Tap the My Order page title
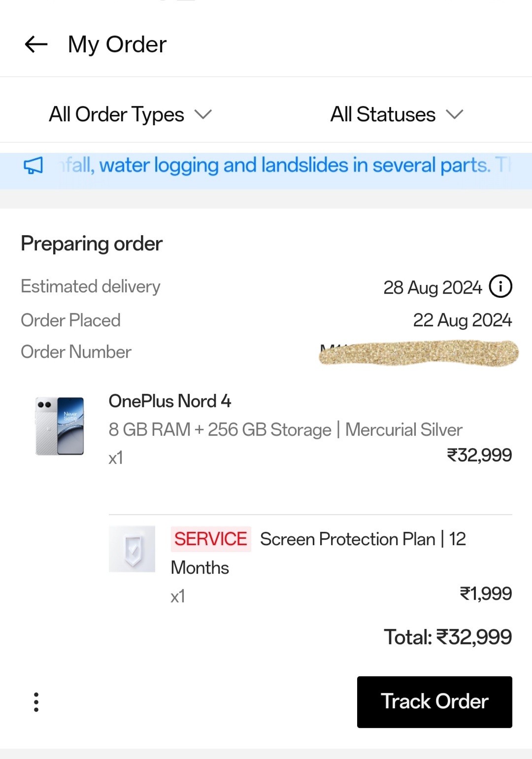 click(x=117, y=44)
